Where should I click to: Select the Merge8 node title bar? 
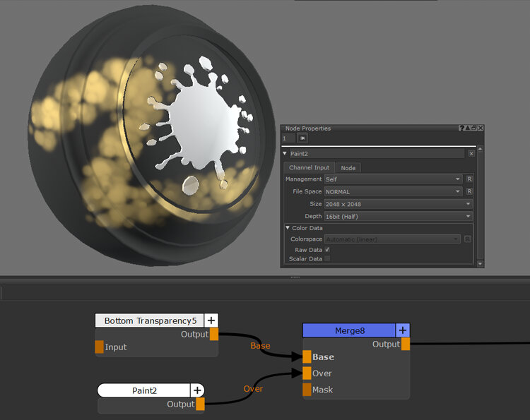348,330
